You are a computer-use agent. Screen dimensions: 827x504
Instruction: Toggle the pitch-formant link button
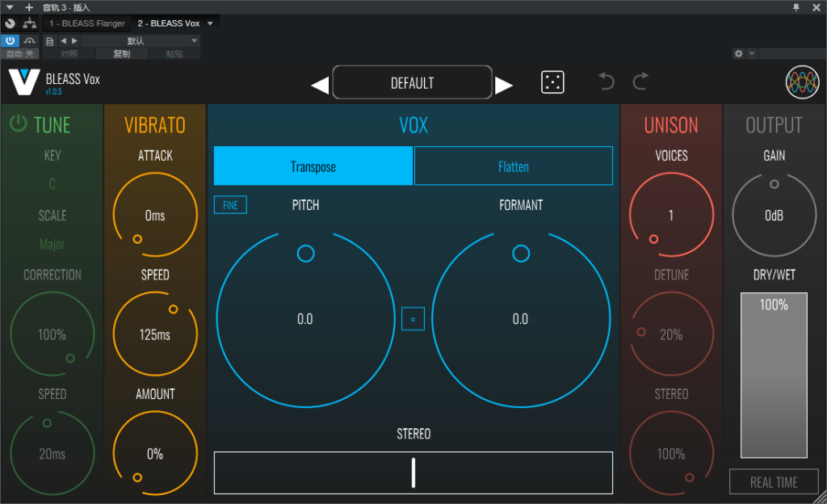click(x=413, y=319)
